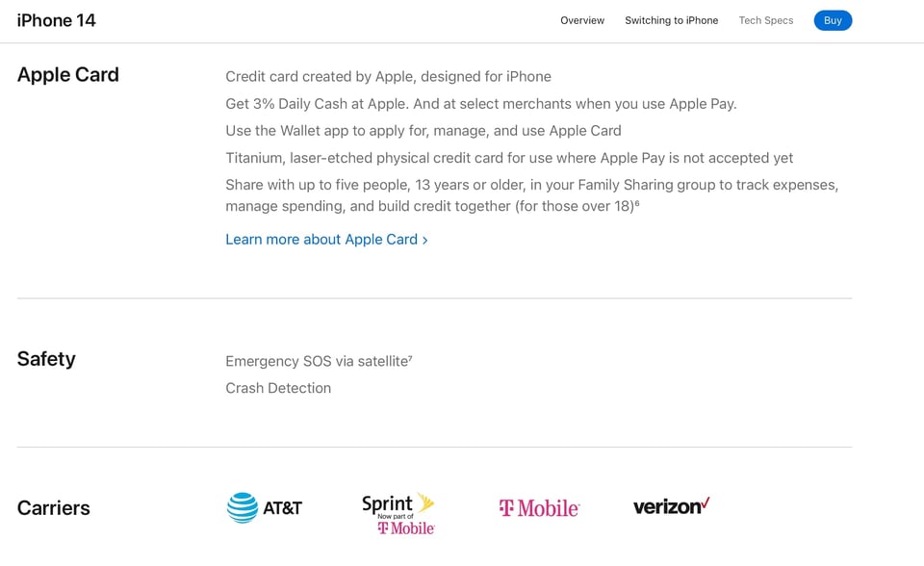Go to Switching to iPhone page
The image size is (924, 566).
671,20
